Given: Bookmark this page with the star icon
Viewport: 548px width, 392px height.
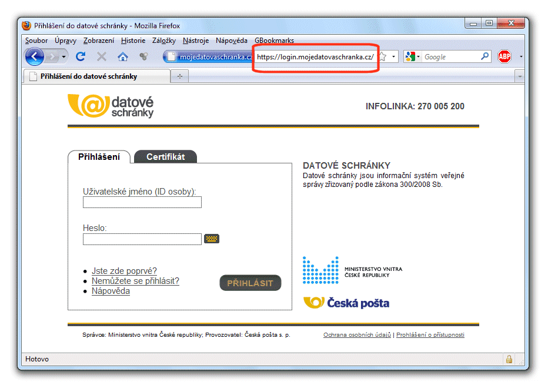Looking at the screenshot, I should pos(383,56).
